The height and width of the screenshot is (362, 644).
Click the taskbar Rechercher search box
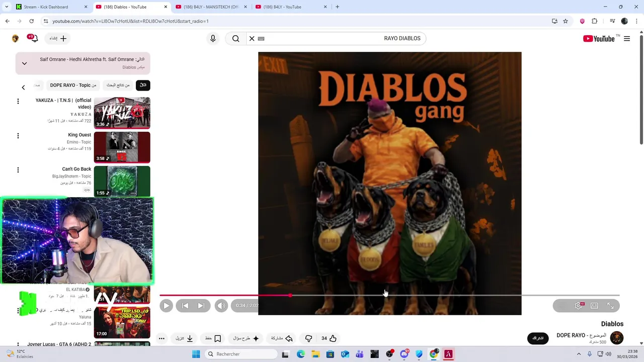(x=241, y=354)
